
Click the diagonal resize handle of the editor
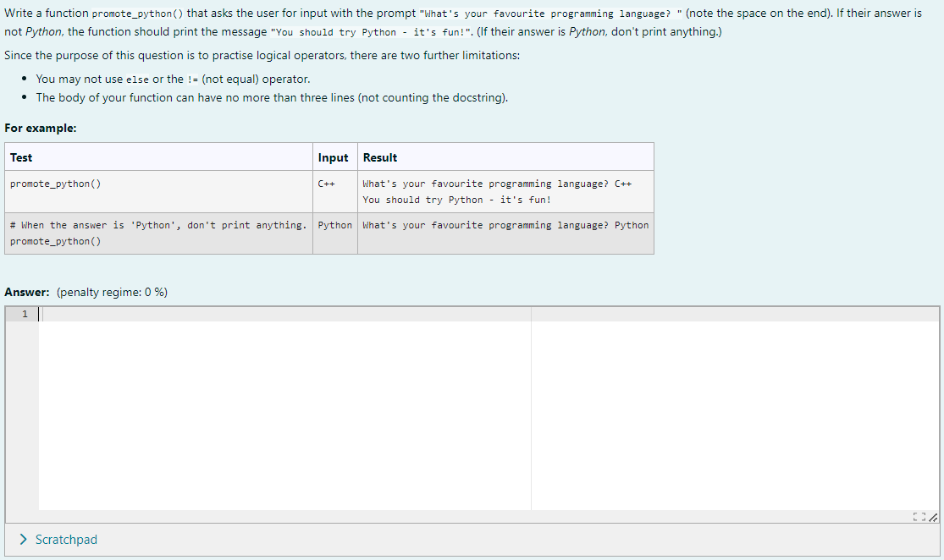coord(933,517)
